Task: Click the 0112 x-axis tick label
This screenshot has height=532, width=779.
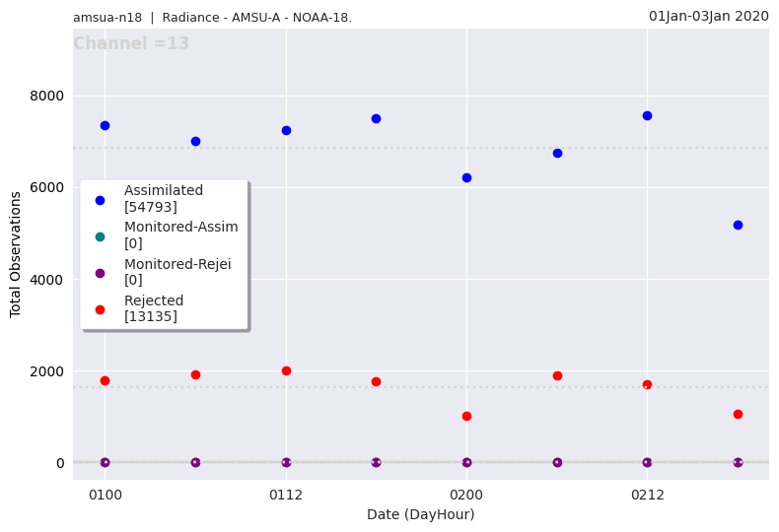Action: [x=286, y=495]
